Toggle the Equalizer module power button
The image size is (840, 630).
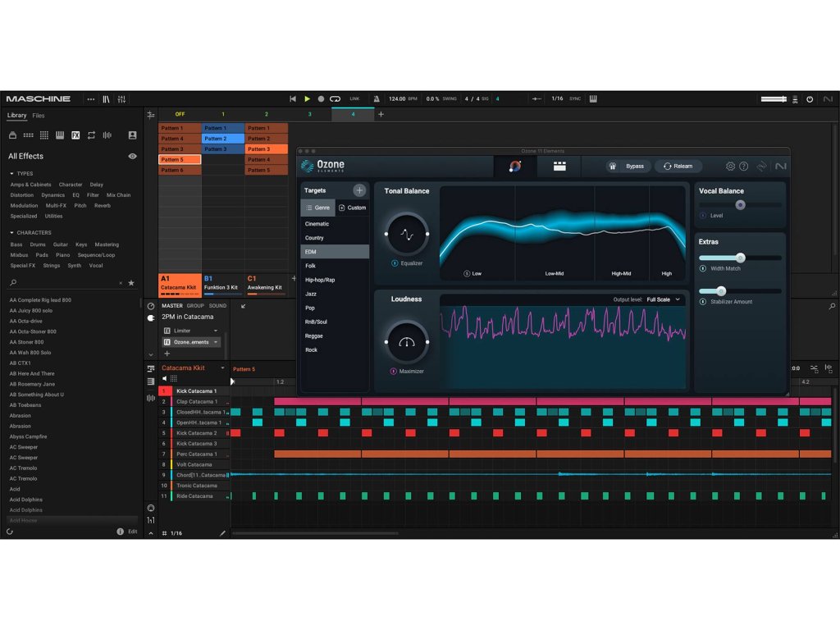pos(395,263)
